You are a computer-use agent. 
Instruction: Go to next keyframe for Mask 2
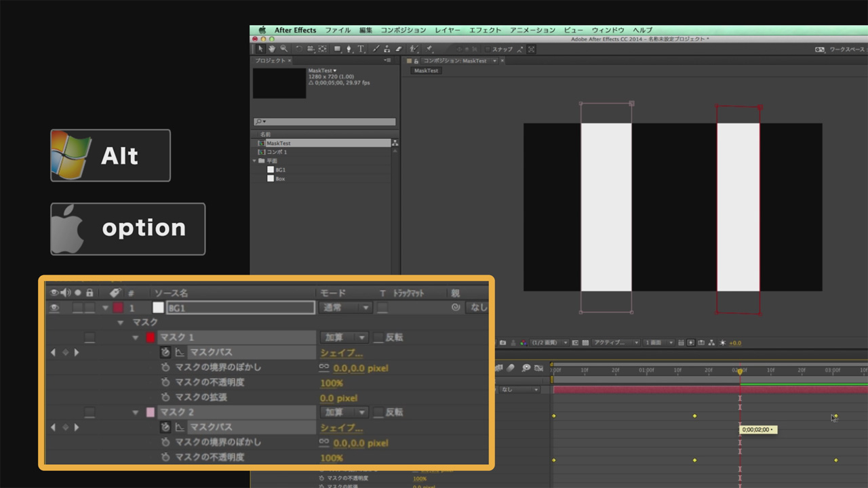coord(77,428)
